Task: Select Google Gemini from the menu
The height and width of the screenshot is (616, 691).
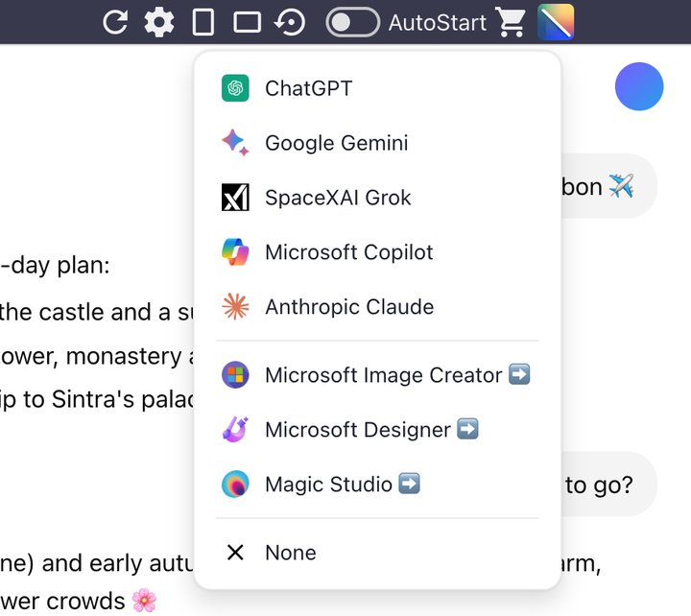Action: 377,143
